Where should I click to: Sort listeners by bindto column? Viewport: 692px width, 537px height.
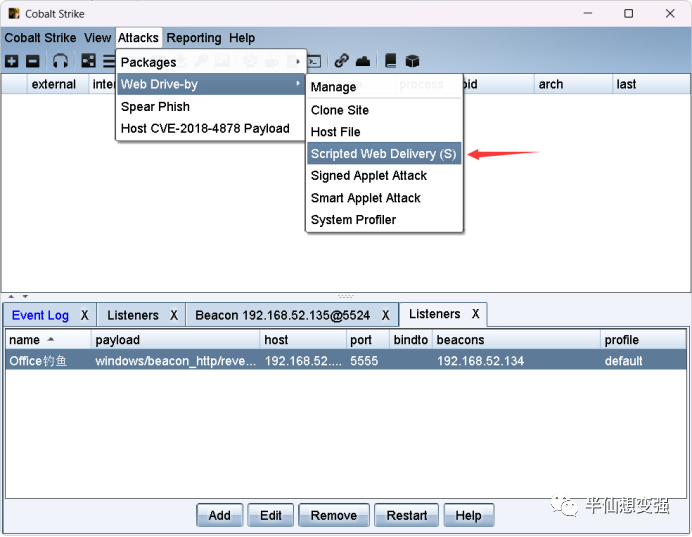[x=411, y=340]
